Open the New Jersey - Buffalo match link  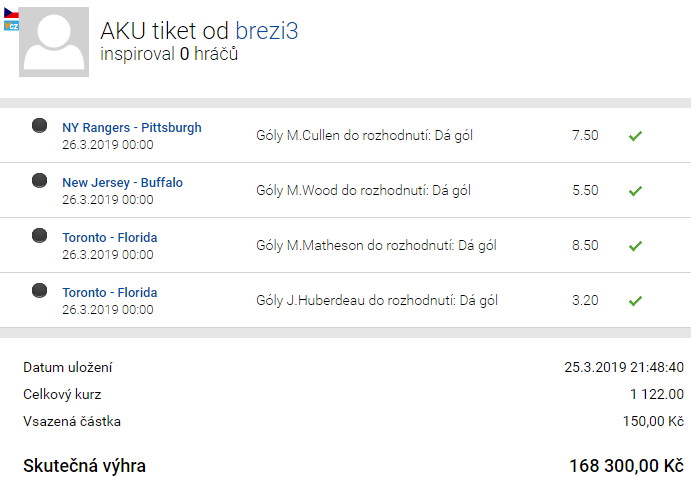tap(123, 182)
